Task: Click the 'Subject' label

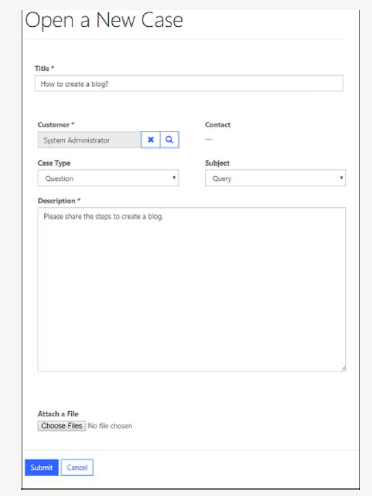Action: click(x=217, y=163)
